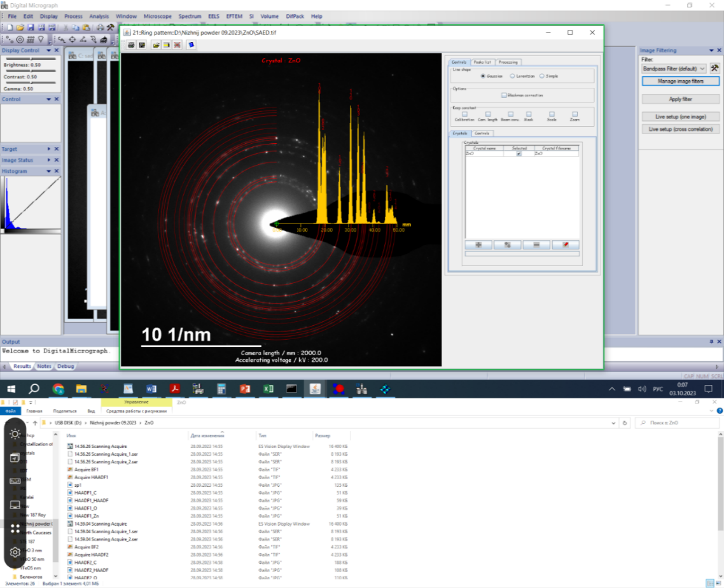Viewport: 724px width, 588px height.
Task: Click the Save disk icon in main toolbar
Action: 31,28
